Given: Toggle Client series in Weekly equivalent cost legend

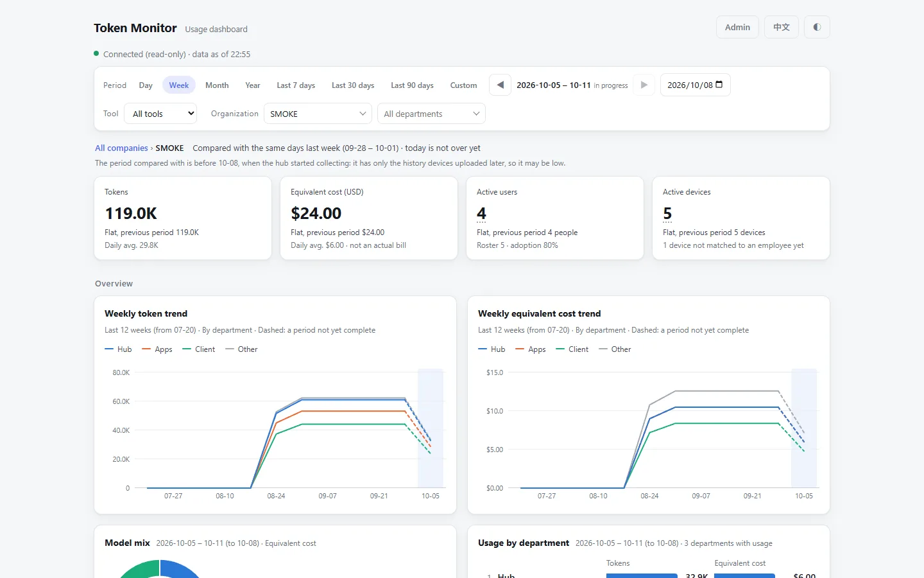Looking at the screenshot, I should (x=572, y=349).
